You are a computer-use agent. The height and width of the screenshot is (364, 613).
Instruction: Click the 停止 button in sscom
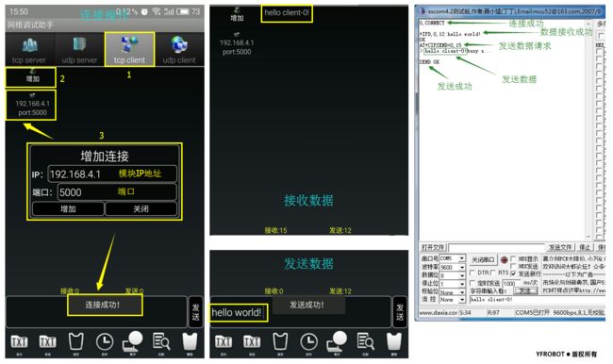pos(585,247)
